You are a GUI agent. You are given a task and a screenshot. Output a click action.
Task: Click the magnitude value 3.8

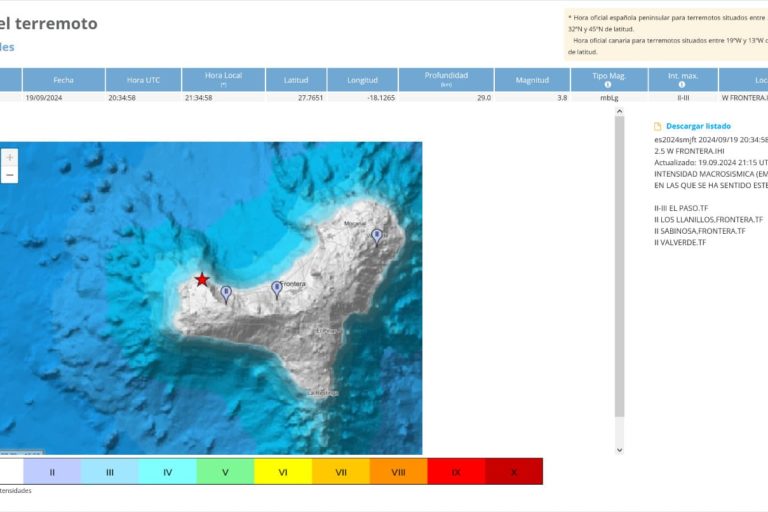point(562,98)
